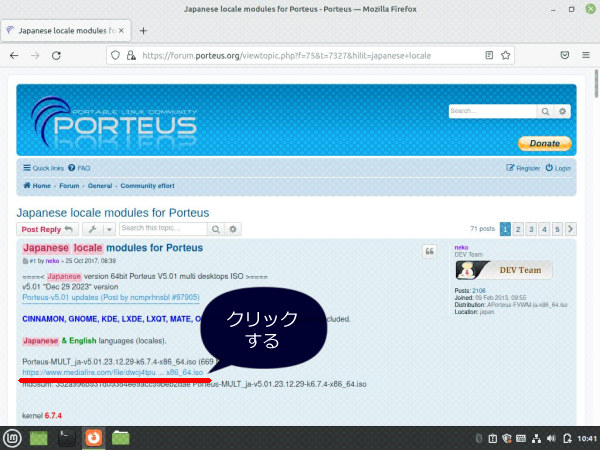600x450 pixels.
Task: Click the URL address bar
Action: coord(310,55)
